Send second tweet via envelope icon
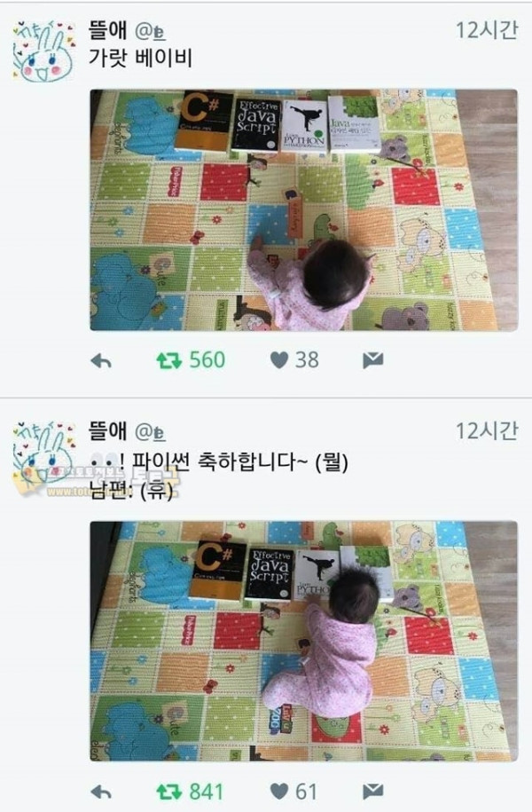 [372, 792]
